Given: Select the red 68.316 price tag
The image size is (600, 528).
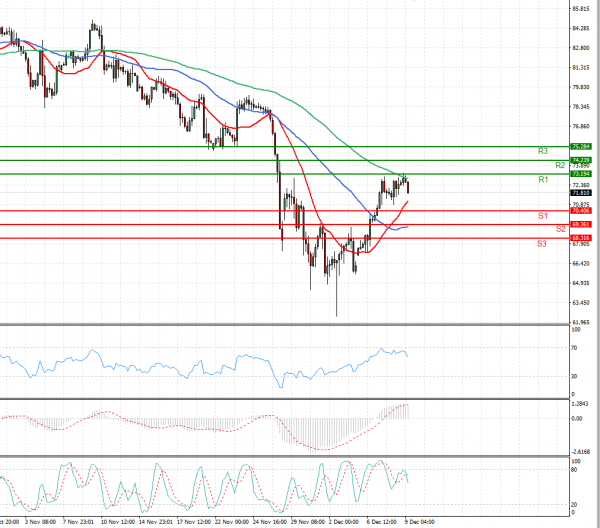Looking at the screenshot, I should point(581,238).
